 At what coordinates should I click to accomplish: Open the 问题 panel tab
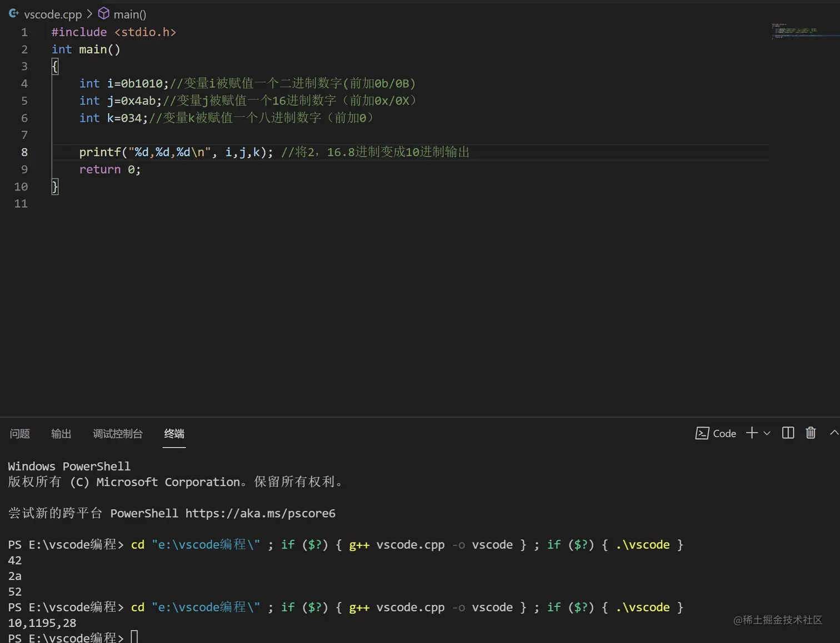click(20, 434)
